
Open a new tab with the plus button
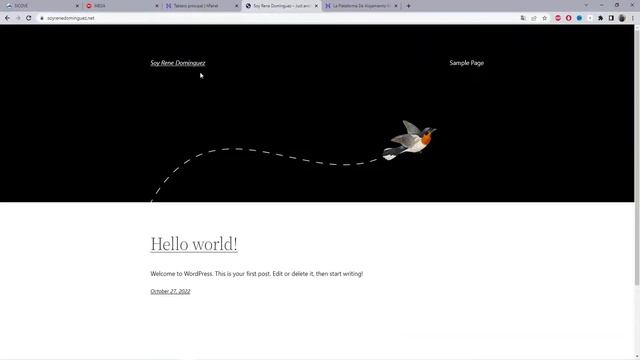pyautogui.click(x=409, y=6)
